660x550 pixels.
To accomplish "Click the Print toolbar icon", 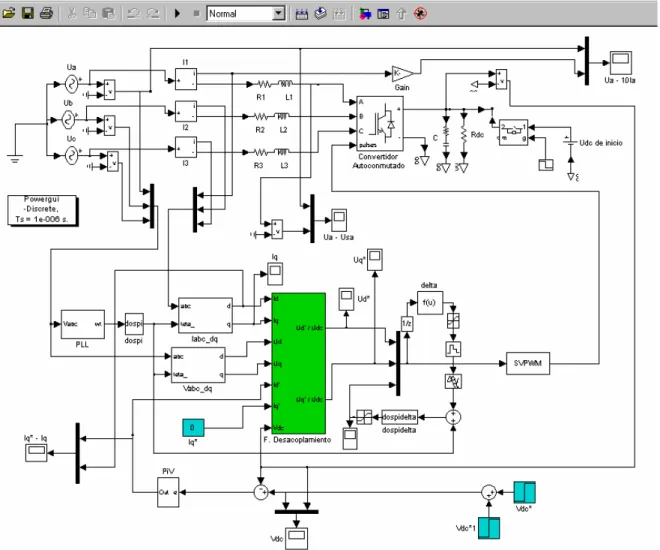I will 46,13.
